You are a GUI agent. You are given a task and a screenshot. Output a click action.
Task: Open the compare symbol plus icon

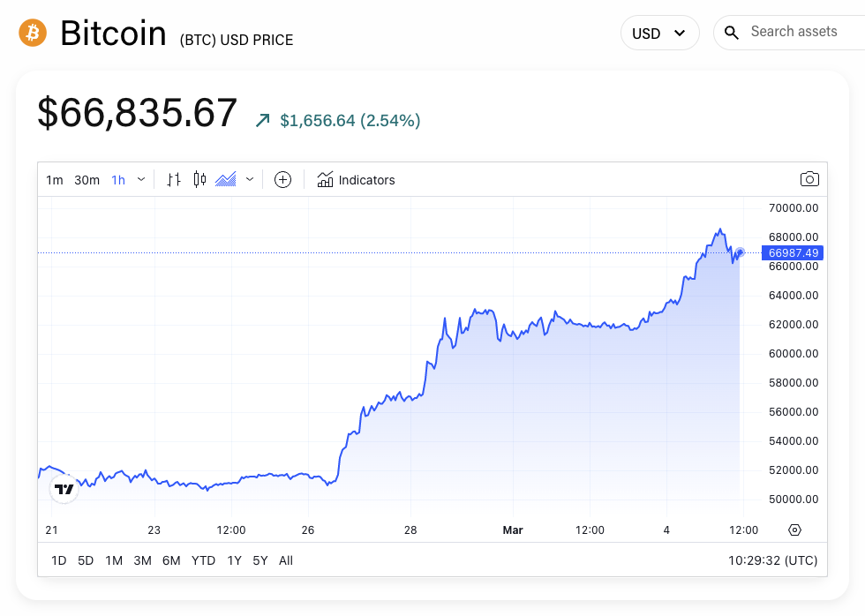(x=282, y=179)
